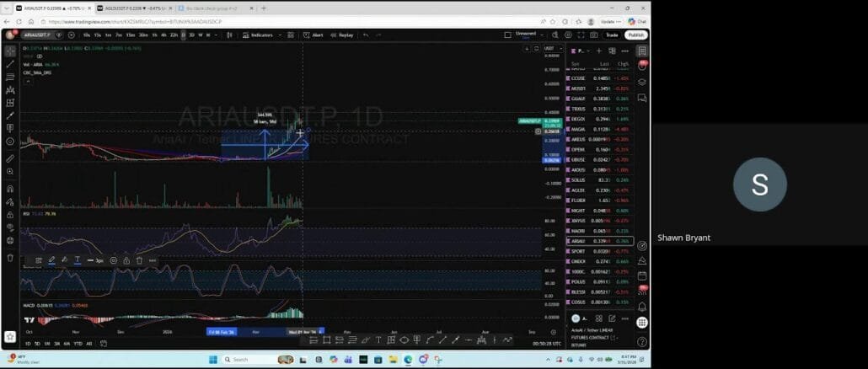Screen dimensions: 868x369
Task: Click the Alert button
Action: [313, 35]
